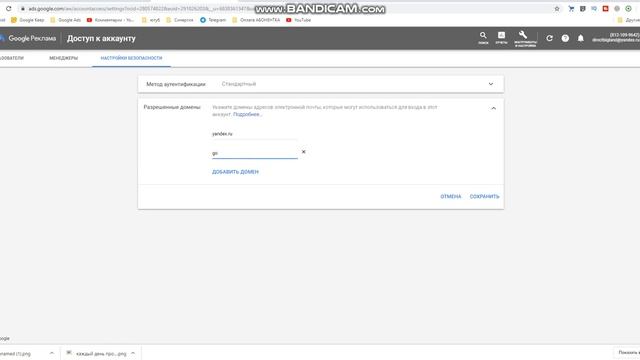This screenshot has height=360, width=640.
Task: Select the Настройки безопасности tab
Action: pos(131,58)
